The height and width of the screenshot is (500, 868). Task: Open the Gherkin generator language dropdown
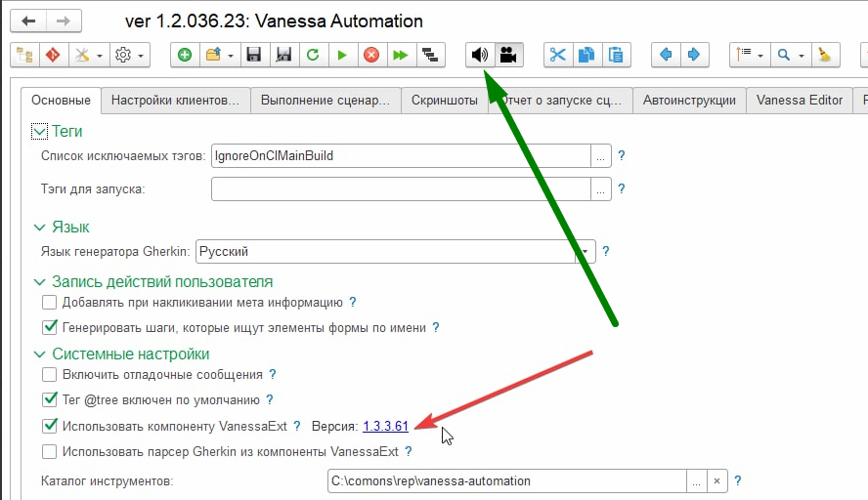585,252
